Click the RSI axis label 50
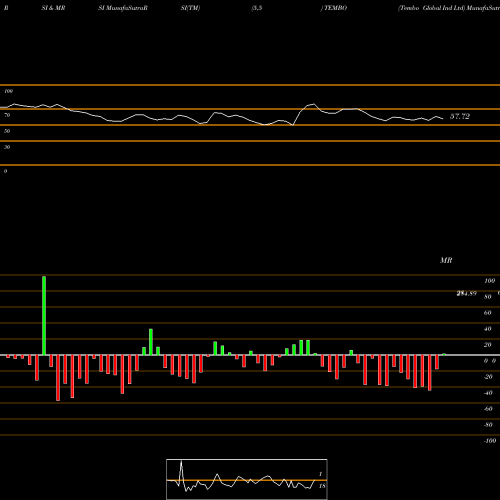500x500 pixels. [x=7, y=131]
